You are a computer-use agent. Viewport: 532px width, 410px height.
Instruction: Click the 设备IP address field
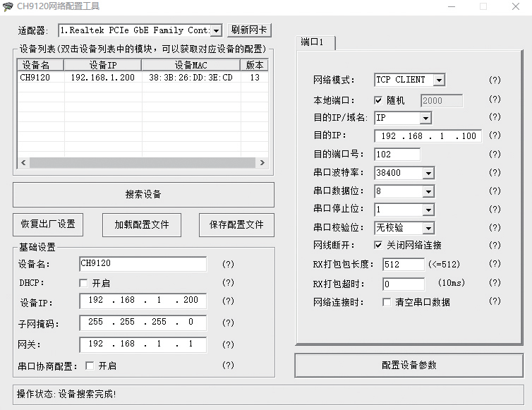pos(143,301)
